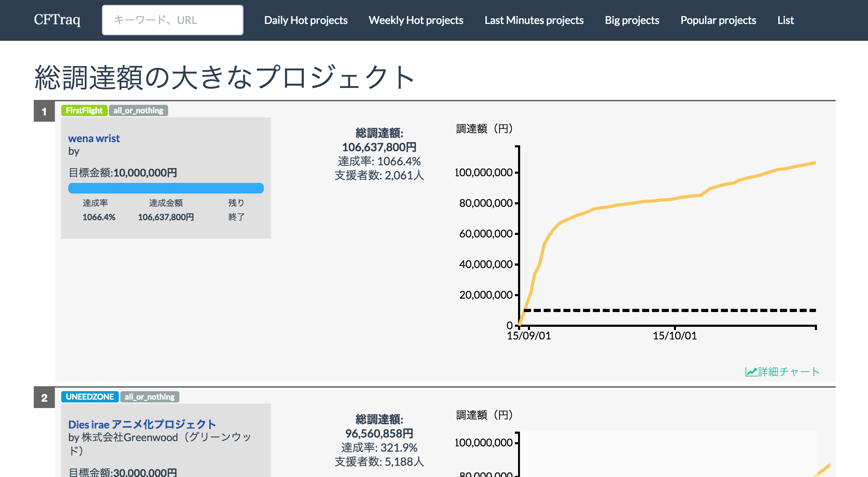868x477 pixels.
Task: Focus the keyword or URL search field
Action: click(172, 20)
